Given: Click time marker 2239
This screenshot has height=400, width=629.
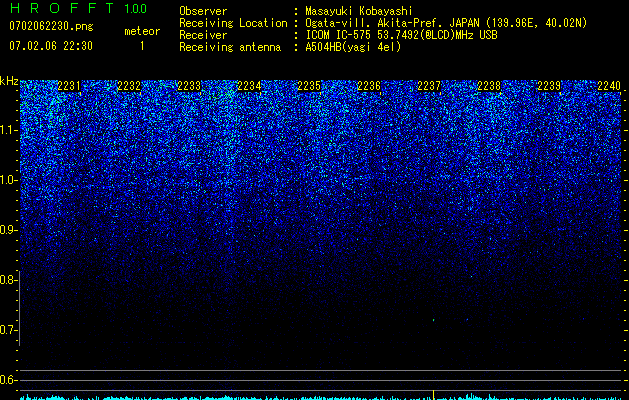Looking at the screenshot, I should coord(549,86).
